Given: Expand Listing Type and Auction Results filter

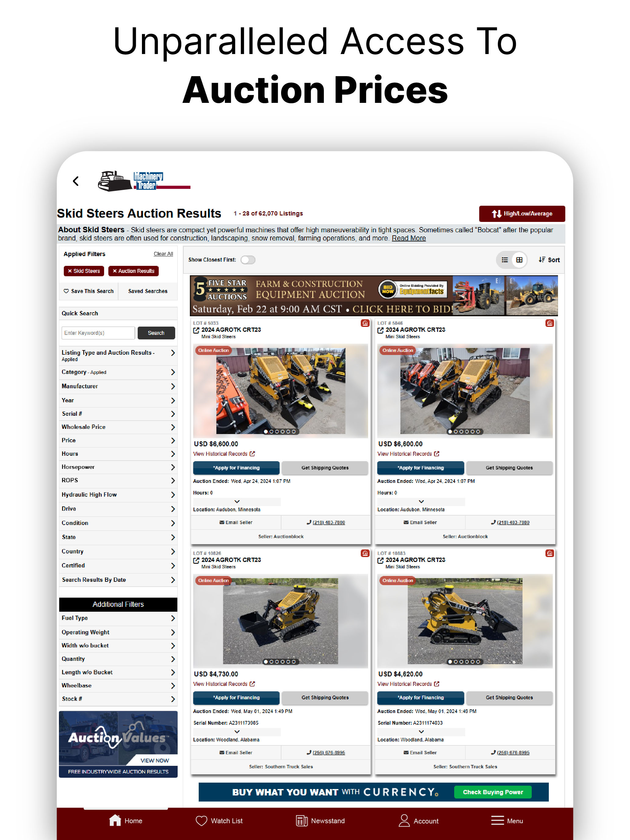Looking at the screenshot, I should tap(118, 355).
